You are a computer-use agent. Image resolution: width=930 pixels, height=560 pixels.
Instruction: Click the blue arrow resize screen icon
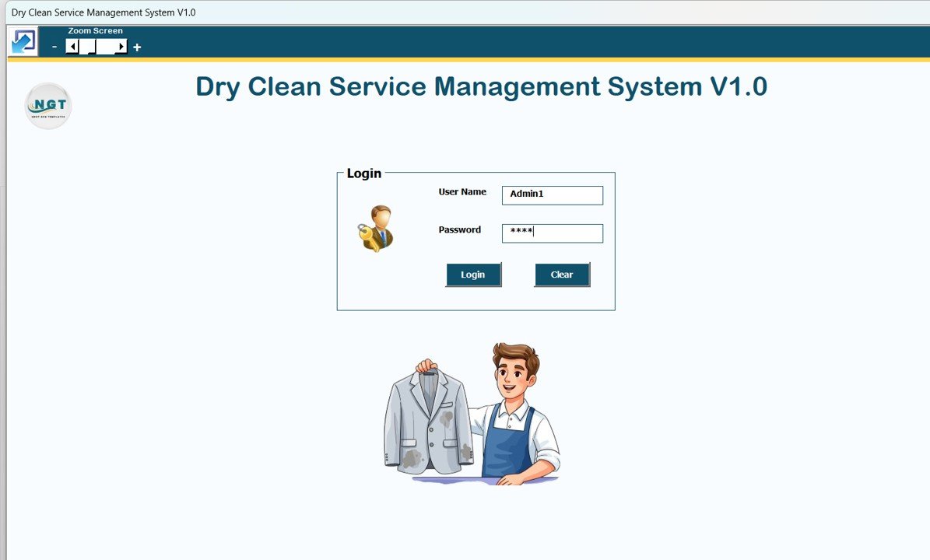[x=23, y=41]
